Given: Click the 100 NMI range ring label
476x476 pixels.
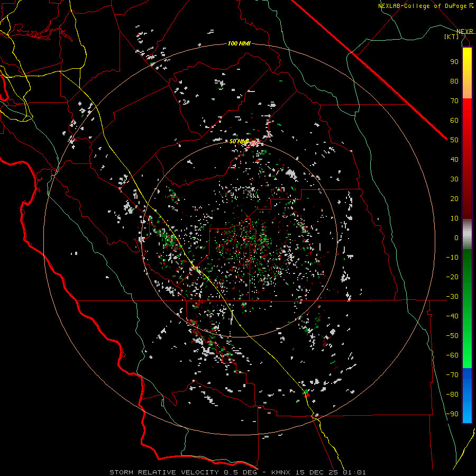Looking at the screenshot, I should 239,44.
